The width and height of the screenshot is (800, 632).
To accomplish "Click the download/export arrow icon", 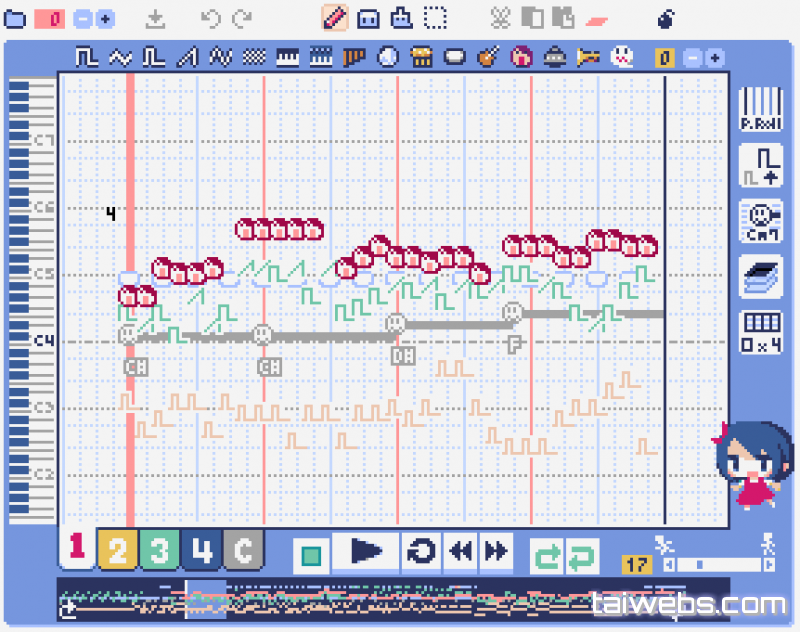I will [155, 18].
